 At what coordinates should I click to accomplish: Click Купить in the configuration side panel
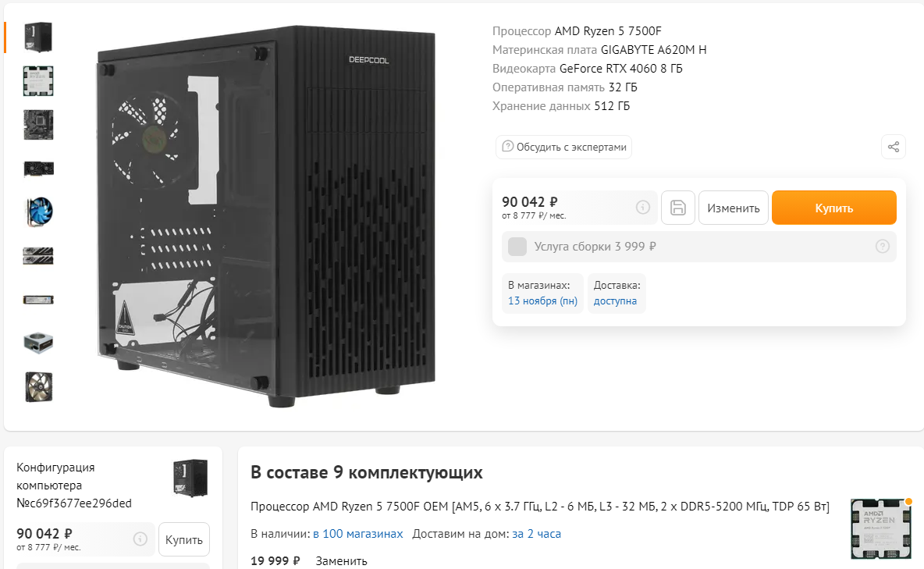(184, 539)
